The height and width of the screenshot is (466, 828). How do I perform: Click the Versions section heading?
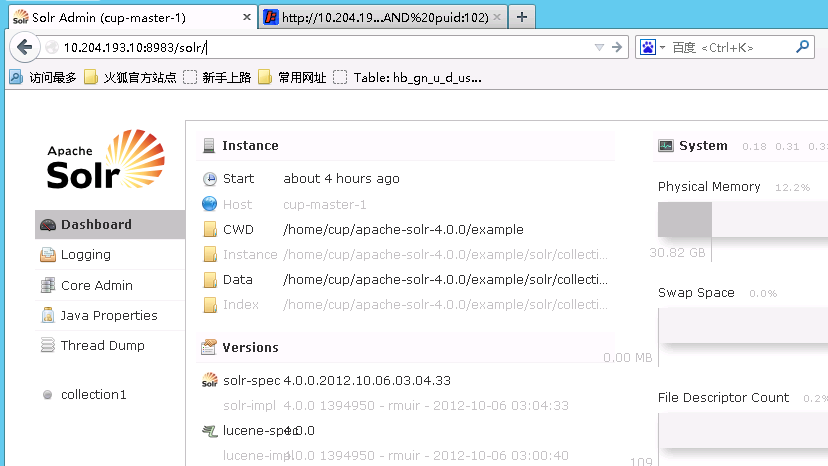250,347
